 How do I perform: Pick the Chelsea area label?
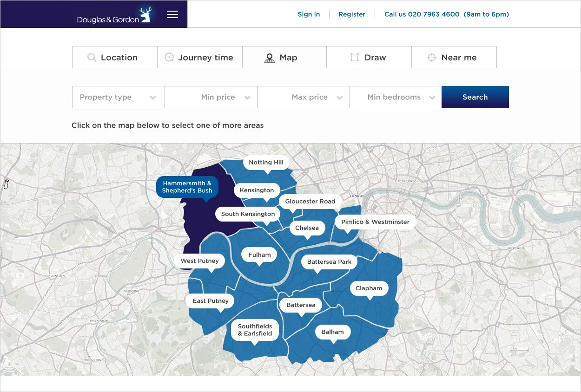point(307,228)
